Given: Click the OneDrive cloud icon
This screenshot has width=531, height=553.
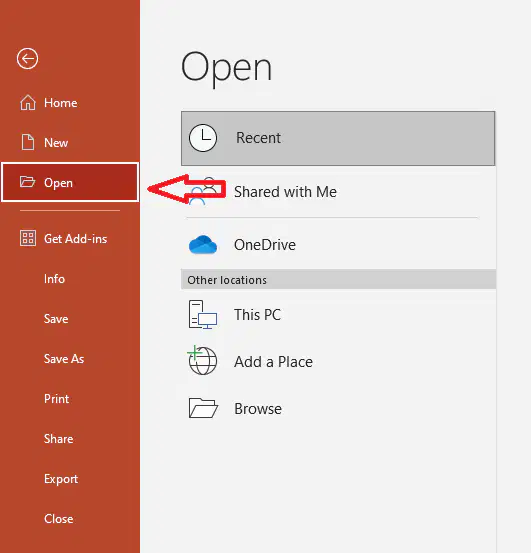Looking at the screenshot, I should (x=203, y=244).
